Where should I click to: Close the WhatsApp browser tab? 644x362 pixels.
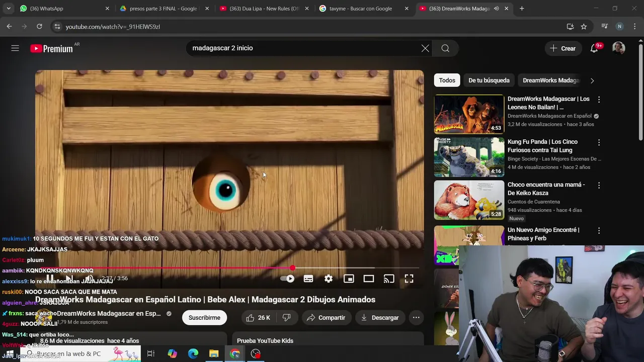tap(107, 9)
